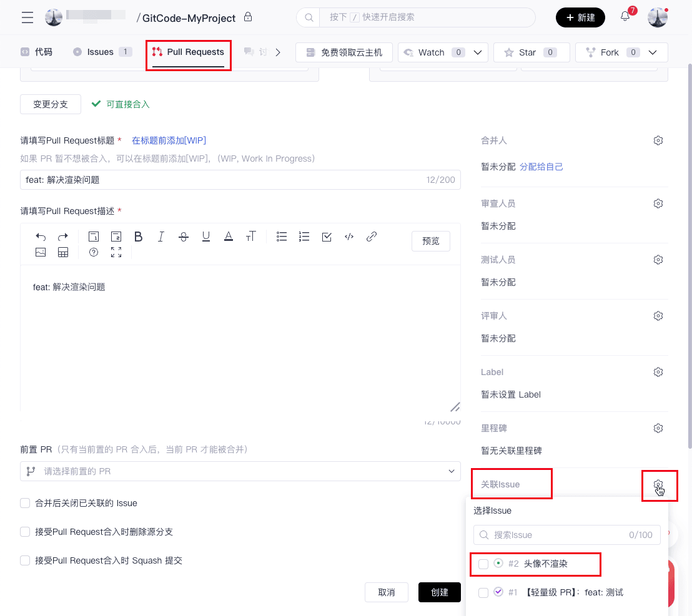The image size is (692, 616).
Task: Open the 代码 tab
Action: click(36, 52)
